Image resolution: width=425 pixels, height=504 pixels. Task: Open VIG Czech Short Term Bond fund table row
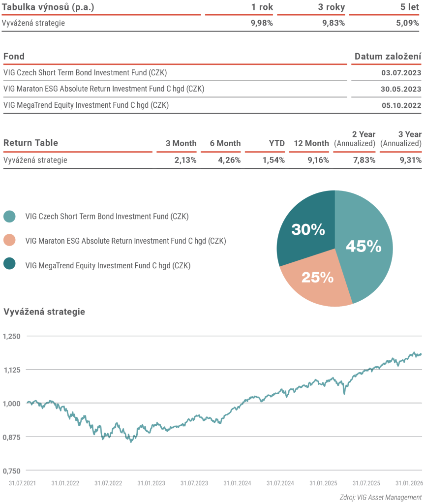point(85,73)
